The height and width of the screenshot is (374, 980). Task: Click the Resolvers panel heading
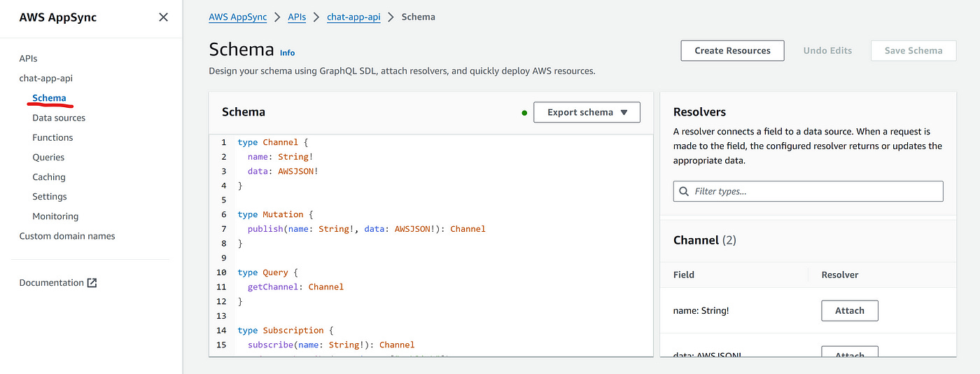(699, 112)
